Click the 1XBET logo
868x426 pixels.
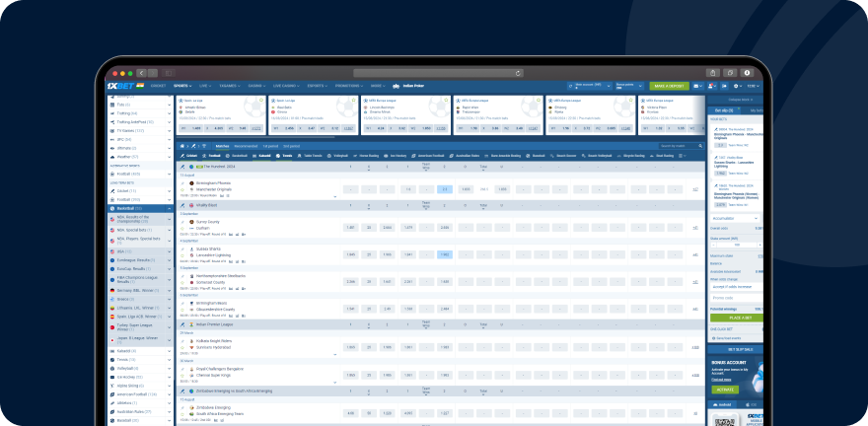coord(119,86)
